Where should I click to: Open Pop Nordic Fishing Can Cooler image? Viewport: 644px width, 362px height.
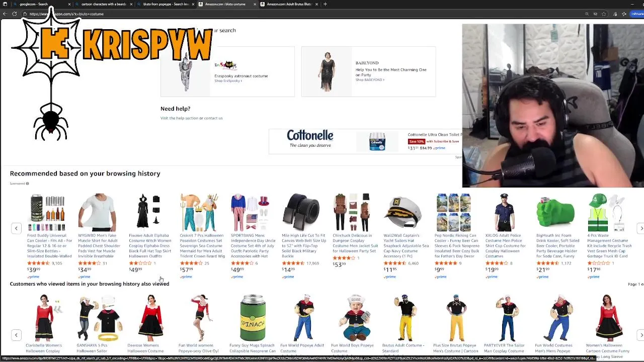pyautogui.click(x=454, y=212)
